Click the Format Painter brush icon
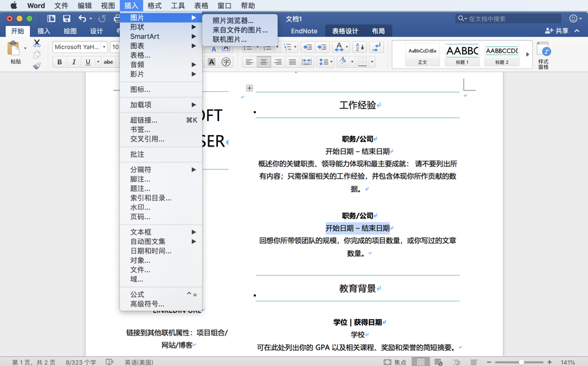 coord(37,66)
